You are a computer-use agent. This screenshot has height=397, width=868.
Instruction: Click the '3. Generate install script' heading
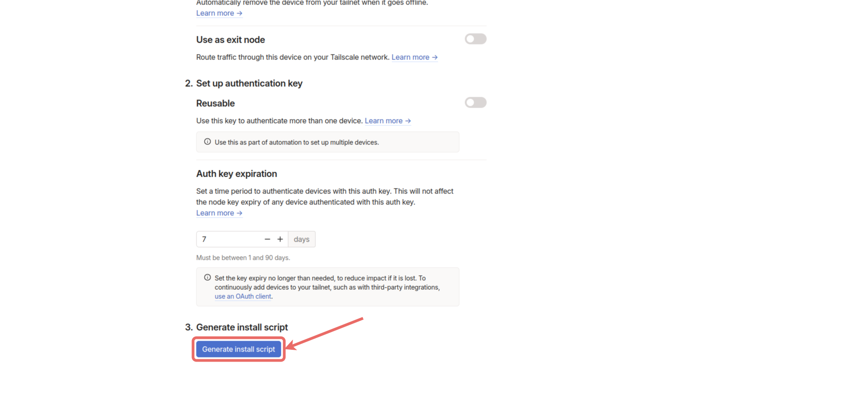(236, 328)
